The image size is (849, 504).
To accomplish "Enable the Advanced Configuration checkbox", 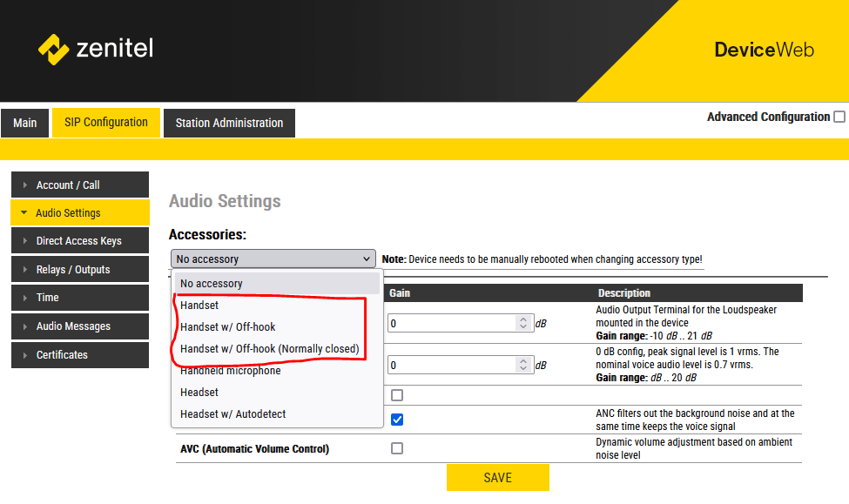I will tap(839, 118).
